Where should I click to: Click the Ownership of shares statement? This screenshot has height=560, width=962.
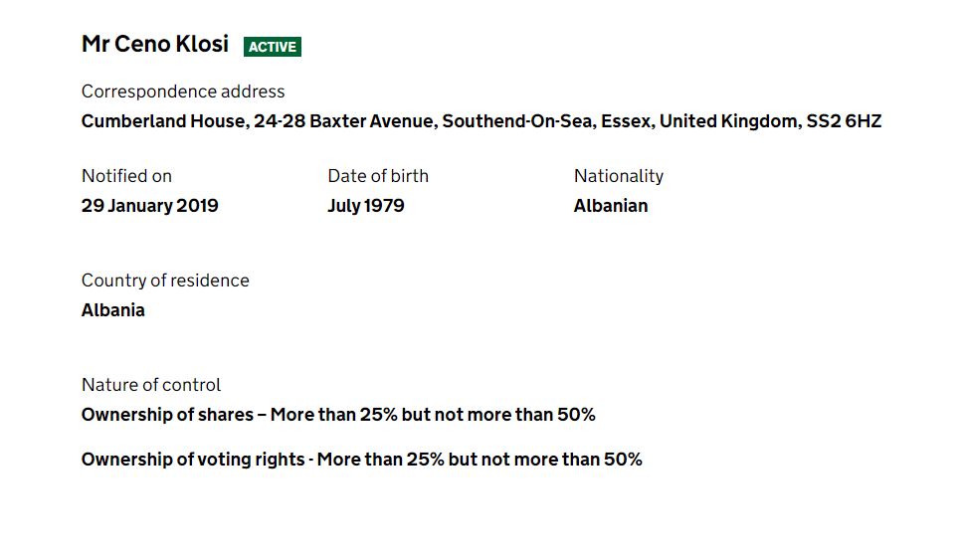click(338, 415)
